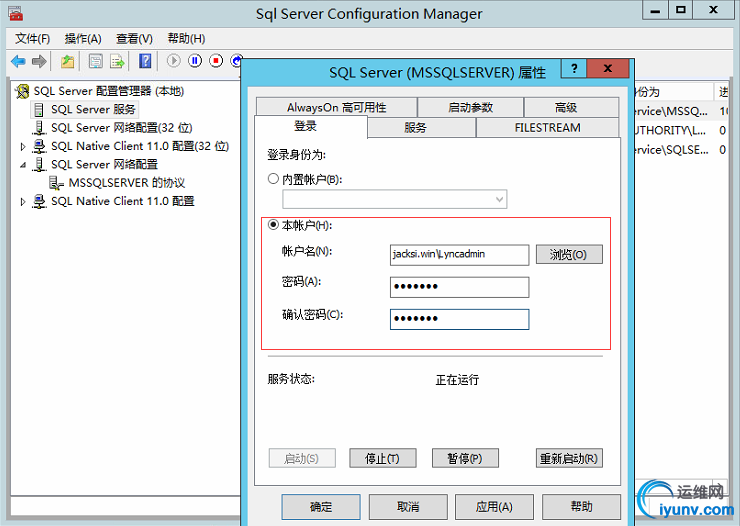Select MSSQLSERVER 的协议 tree item

[126, 183]
